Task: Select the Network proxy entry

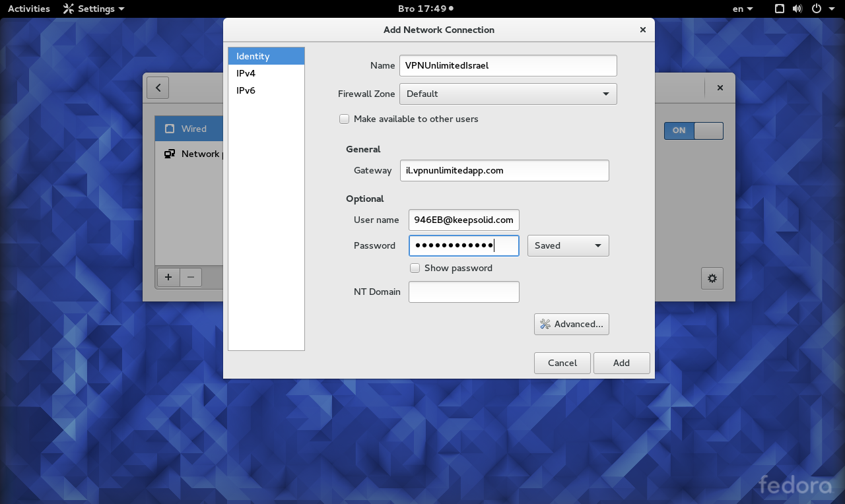Action: click(189, 154)
